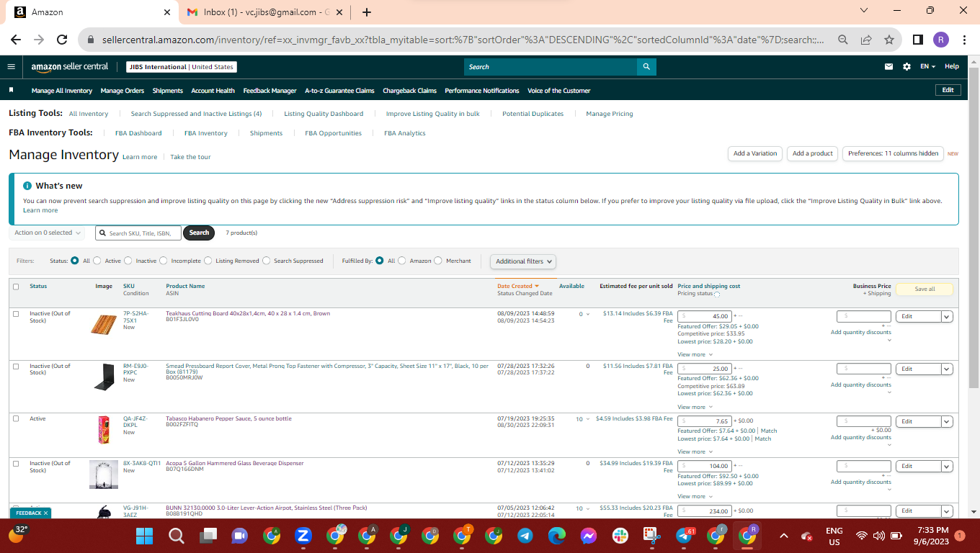Go back to the previous page
This screenshot has height=553, width=980.
pos(16,40)
